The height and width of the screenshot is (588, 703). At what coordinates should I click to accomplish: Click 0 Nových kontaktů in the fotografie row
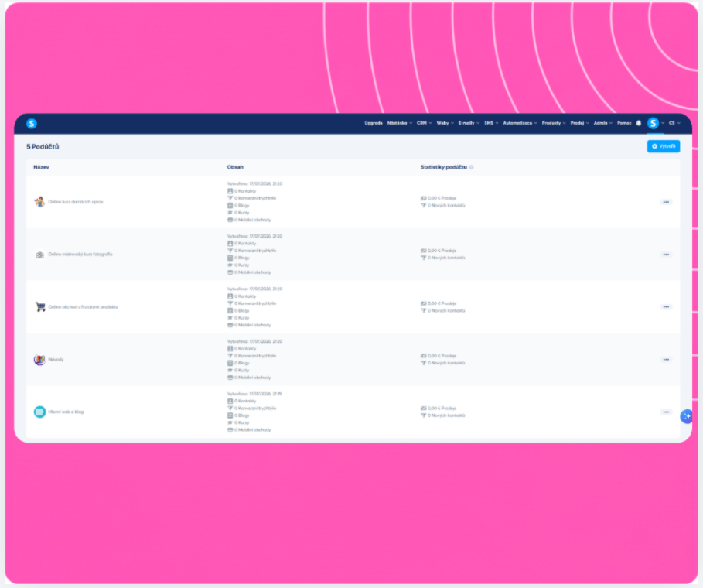click(446, 258)
